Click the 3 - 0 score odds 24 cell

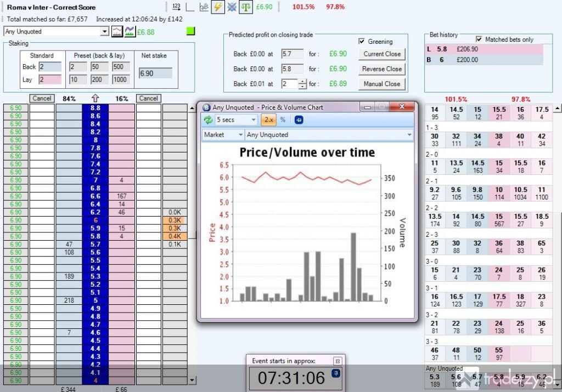499,274
